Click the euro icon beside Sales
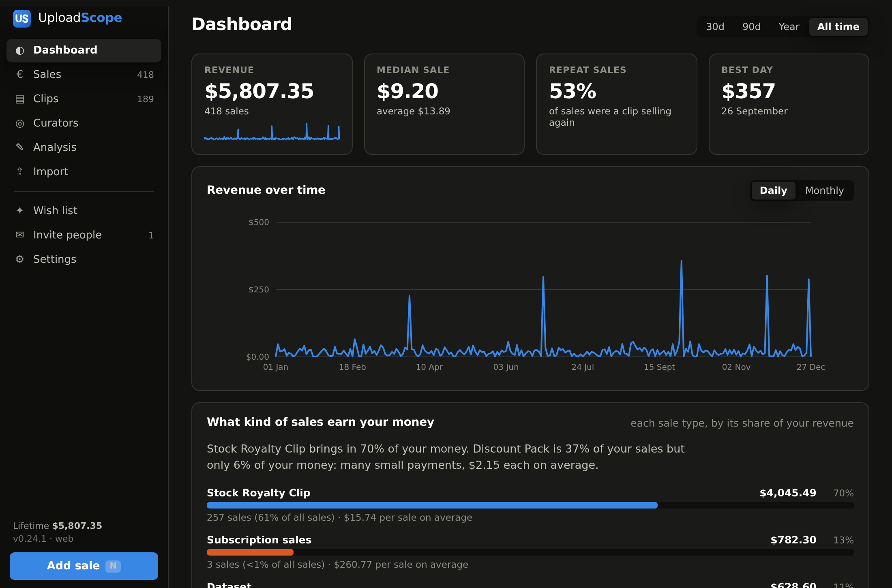 point(19,74)
